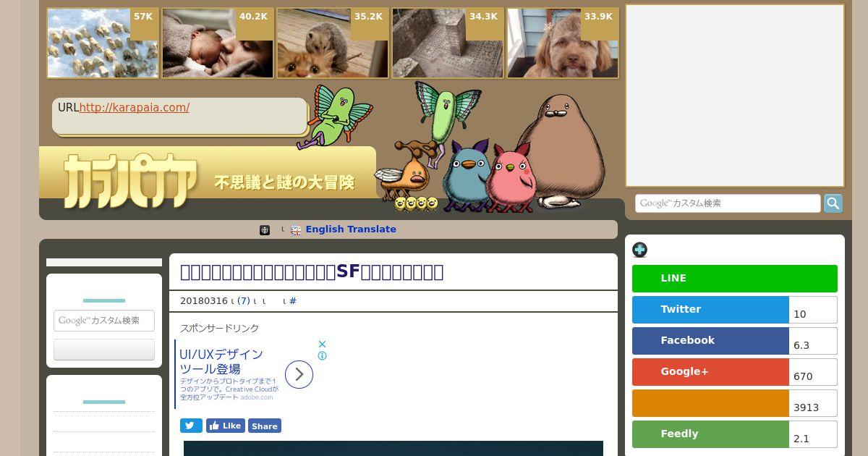868x456 pixels.
Task: Click the green Feedly button
Action: coord(710,434)
